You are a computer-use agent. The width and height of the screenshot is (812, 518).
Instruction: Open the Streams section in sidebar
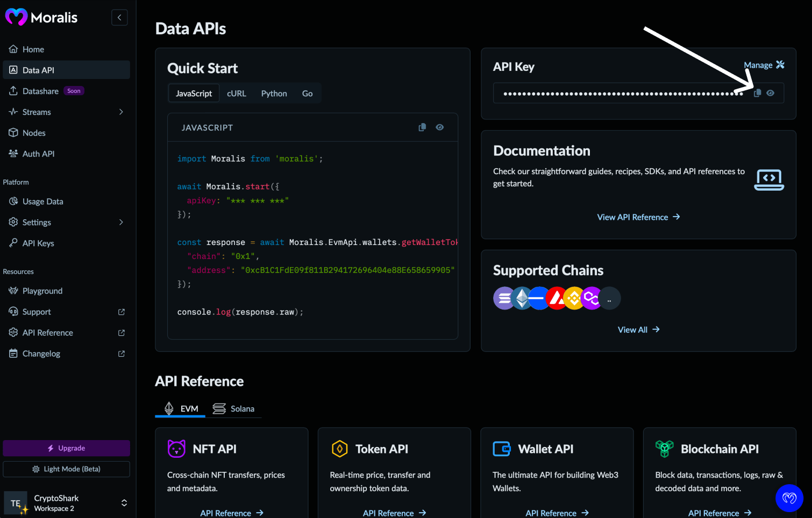37,112
